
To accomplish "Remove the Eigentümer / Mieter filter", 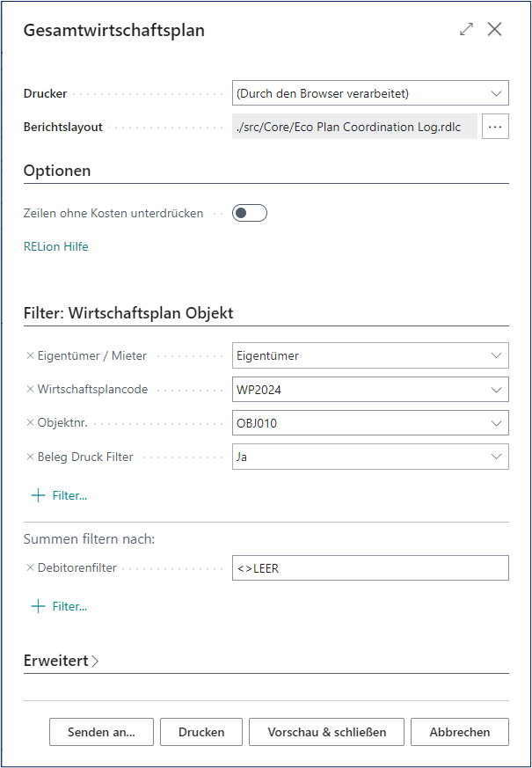I will (x=30, y=356).
